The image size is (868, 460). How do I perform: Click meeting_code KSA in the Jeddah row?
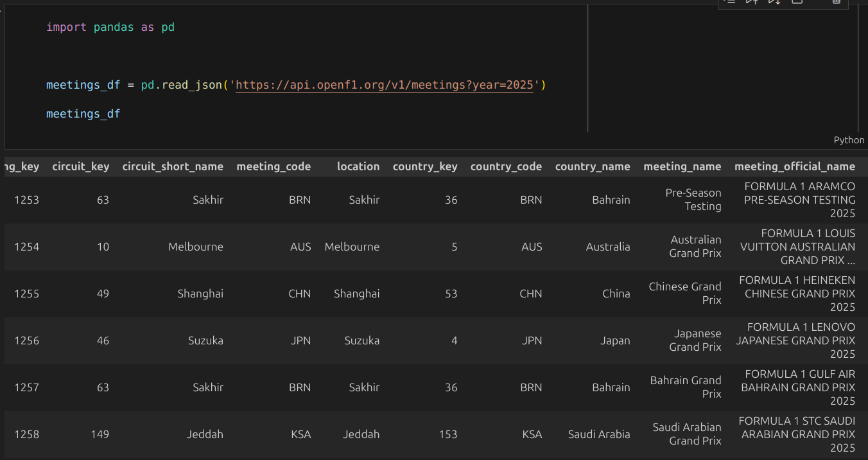coord(301,434)
